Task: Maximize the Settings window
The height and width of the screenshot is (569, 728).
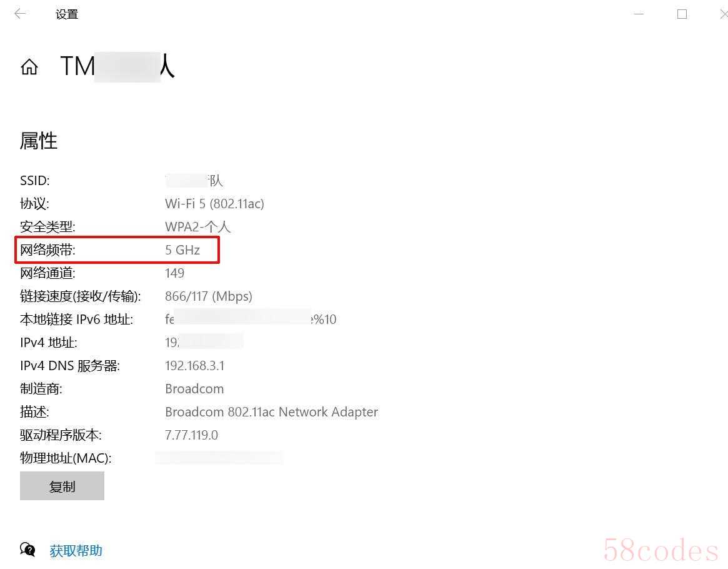Action: 682,14
